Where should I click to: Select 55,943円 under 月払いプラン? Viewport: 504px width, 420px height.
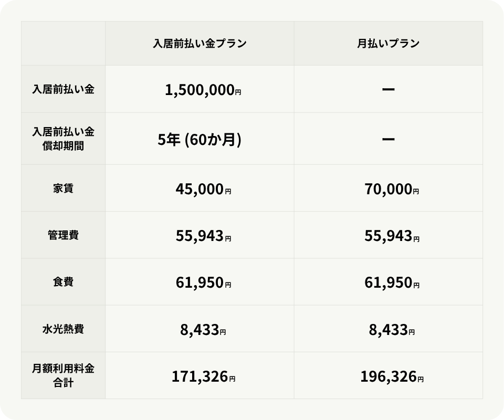pyautogui.click(x=392, y=236)
